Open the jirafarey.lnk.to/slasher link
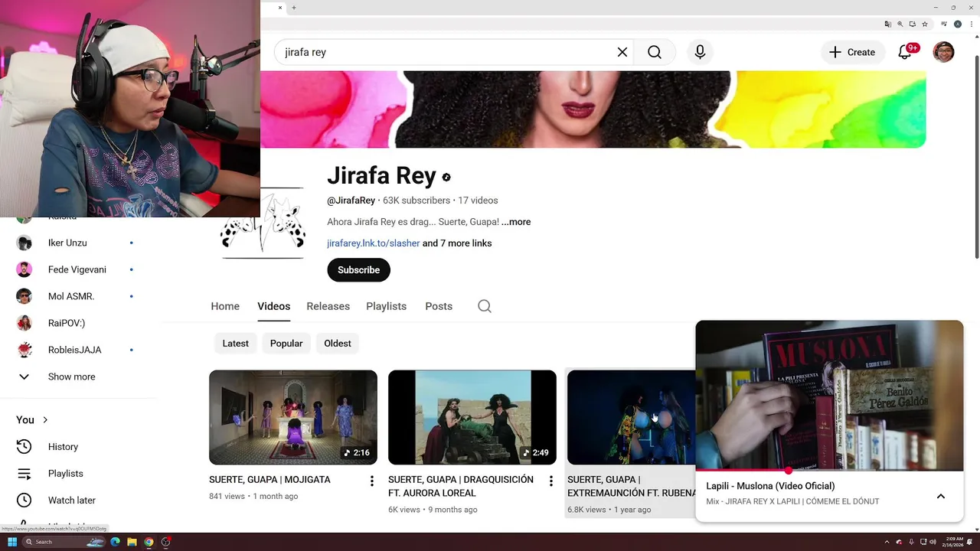980x551 pixels. [373, 243]
